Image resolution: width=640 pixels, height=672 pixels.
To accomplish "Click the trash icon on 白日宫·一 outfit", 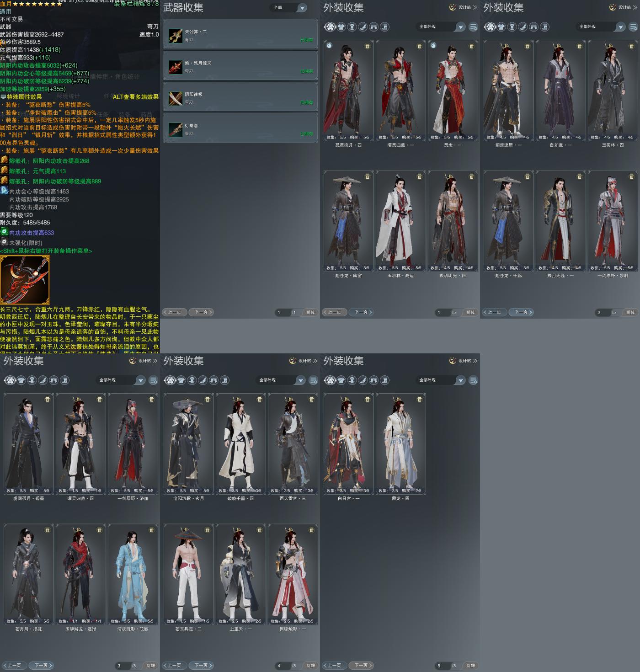I will (368, 400).
